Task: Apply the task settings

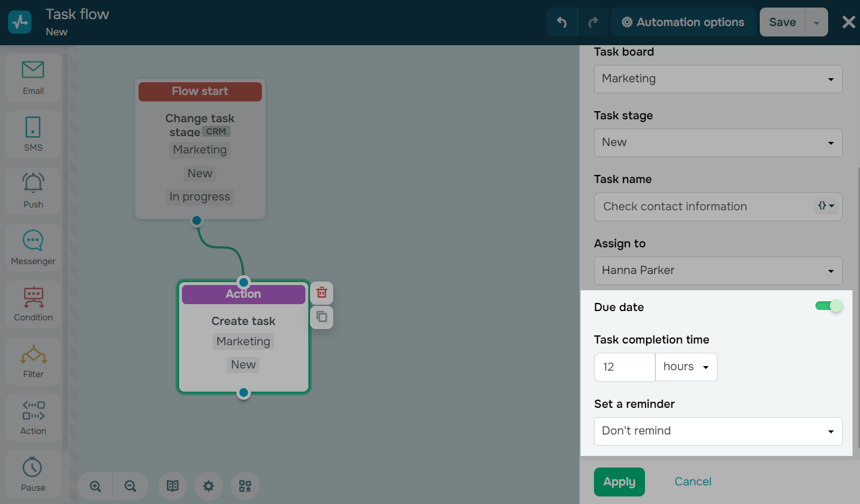Action: tap(619, 481)
